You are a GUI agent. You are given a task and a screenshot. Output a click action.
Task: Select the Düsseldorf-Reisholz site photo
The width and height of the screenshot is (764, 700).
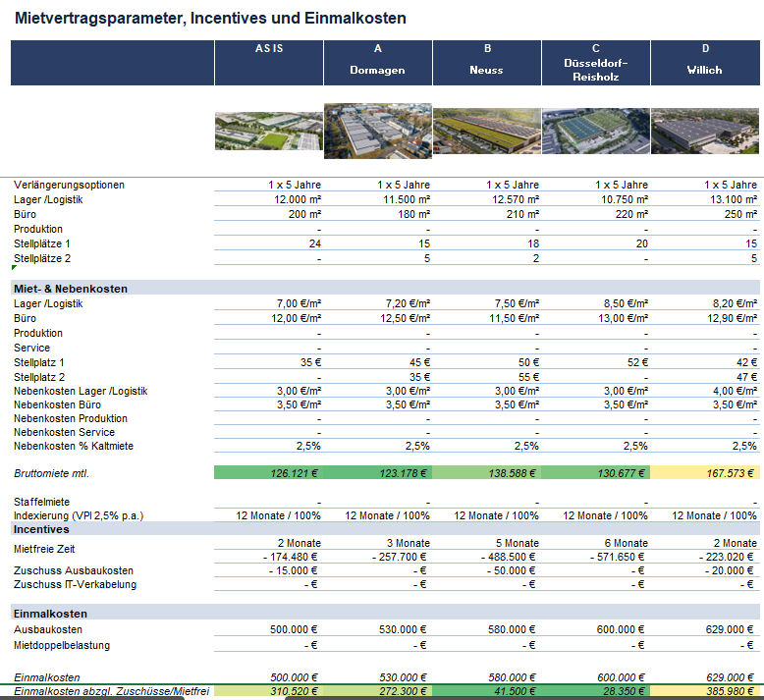(595, 131)
